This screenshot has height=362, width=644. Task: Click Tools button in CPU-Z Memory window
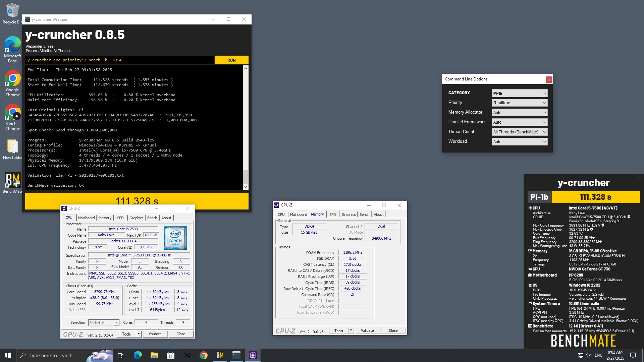(x=339, y=330)
